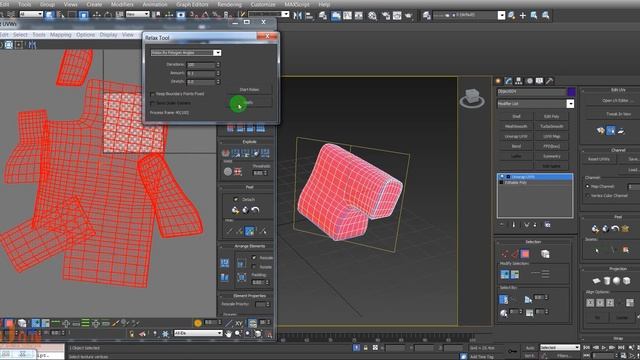Open the Utilities hammer tab icon
Viewport: 640px width, 360px height.
549,81
